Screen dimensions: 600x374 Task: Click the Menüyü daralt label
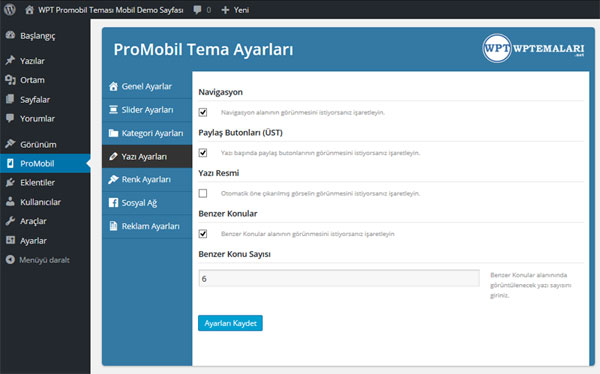tap(44, 260)
